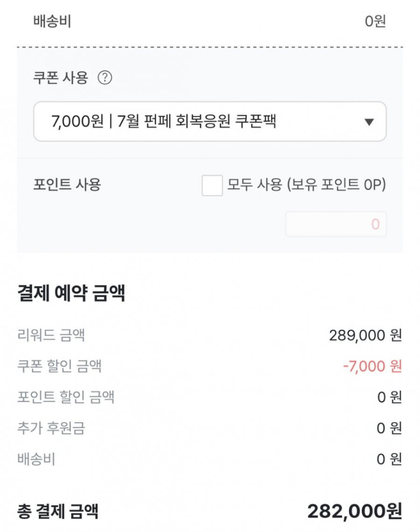The height and width of the screenshot is (532, 420).
Task: Click the 쿠폰 할인 금액 label
Action: click(x=59, y=366)
